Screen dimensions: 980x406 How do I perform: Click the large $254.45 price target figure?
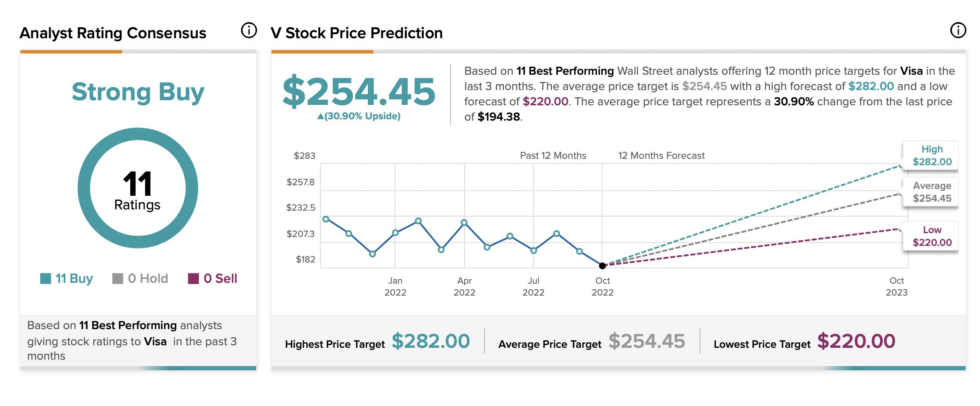[x=359, y=92]
